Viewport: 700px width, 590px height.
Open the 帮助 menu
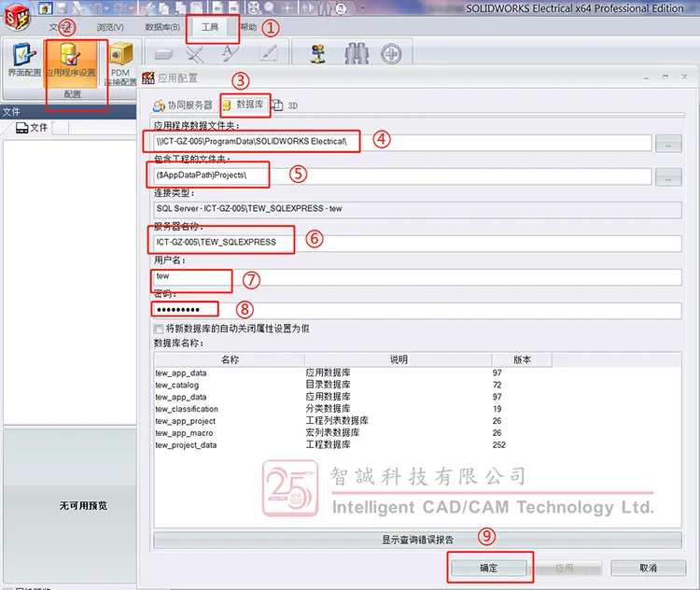248,27
